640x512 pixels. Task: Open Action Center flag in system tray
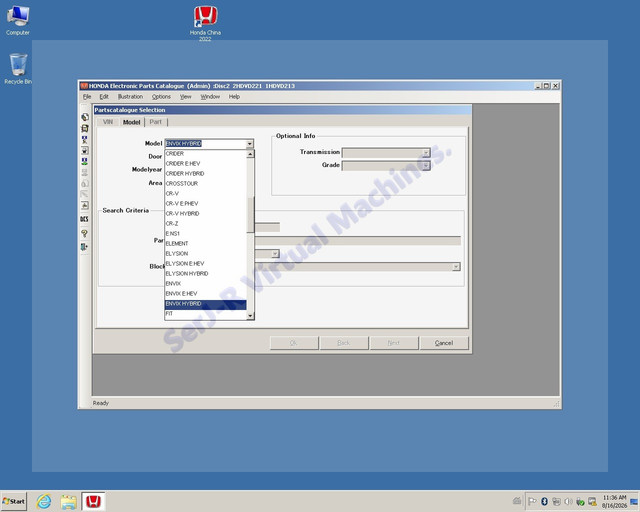click(x=532, y=501)
